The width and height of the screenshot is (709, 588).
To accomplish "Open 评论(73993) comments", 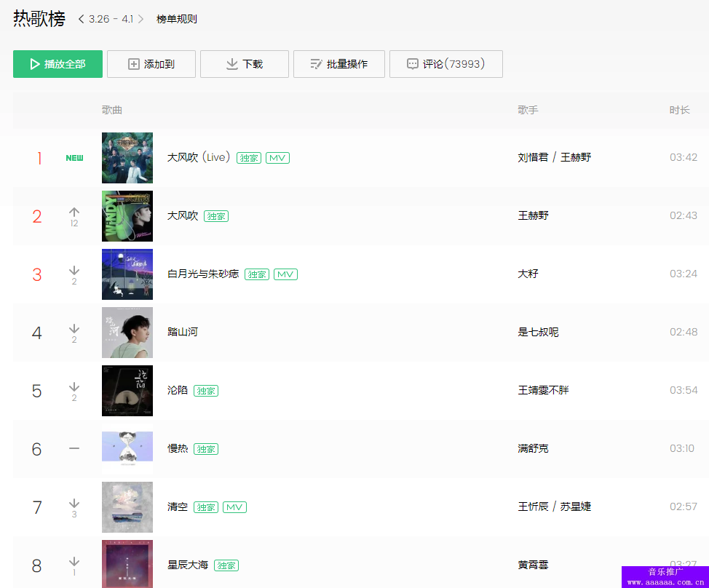I will 446,64.
